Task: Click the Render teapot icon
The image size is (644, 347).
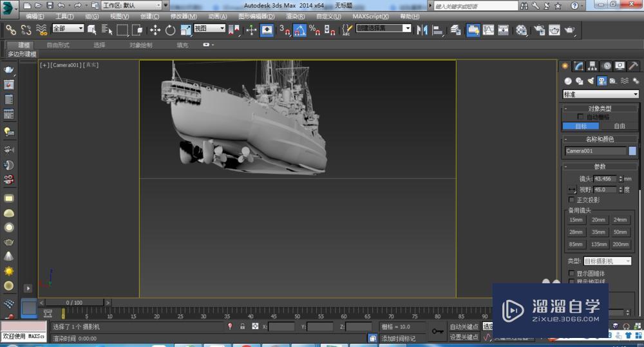Action: click(x=571, y=30)
